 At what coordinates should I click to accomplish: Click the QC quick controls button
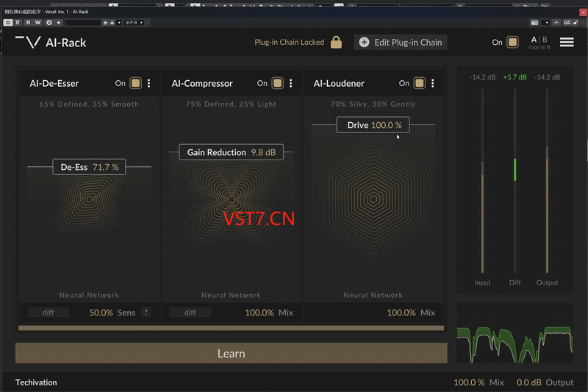point(567,23)
